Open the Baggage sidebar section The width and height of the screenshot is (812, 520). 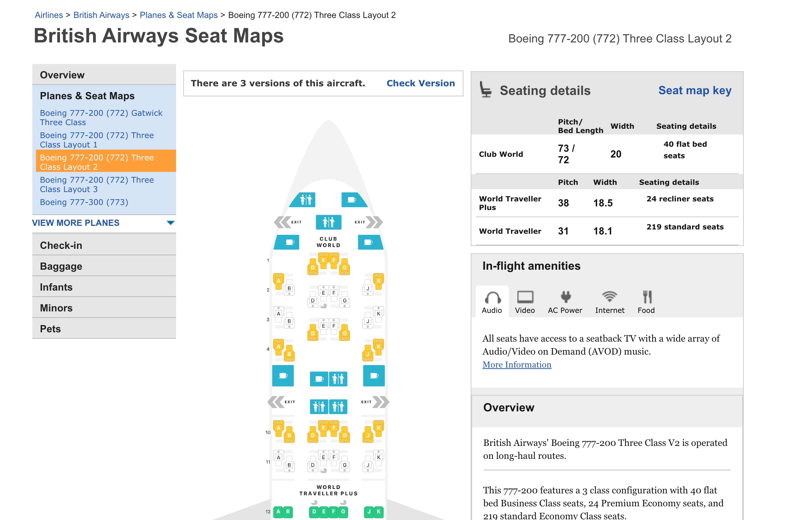tap(61, 266)
